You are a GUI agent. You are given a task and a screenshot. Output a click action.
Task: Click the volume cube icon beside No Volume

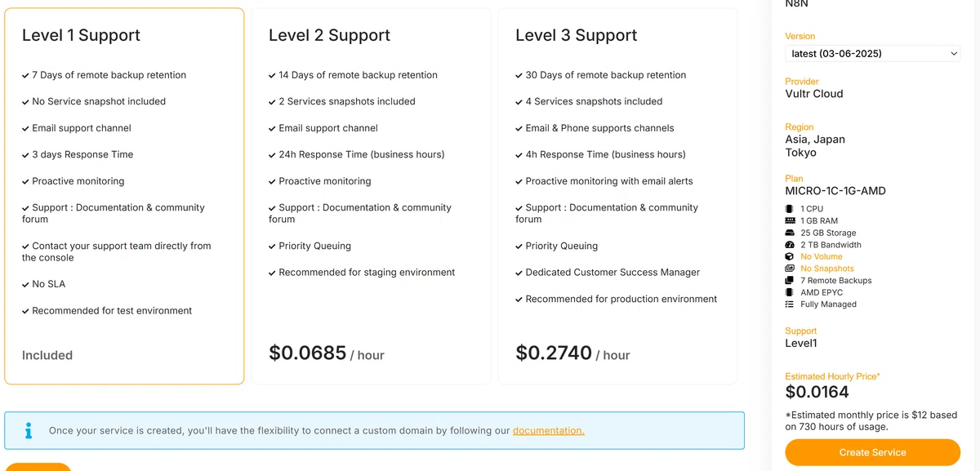coord(789,256)
